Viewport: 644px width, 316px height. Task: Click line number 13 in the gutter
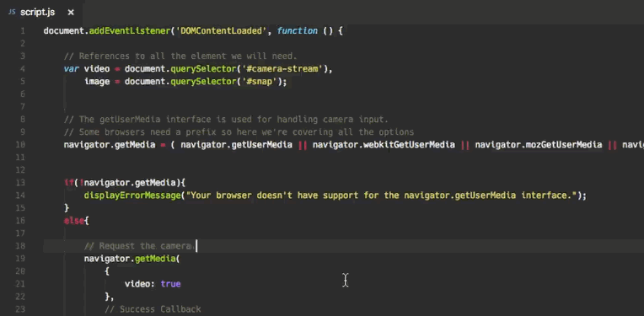click(20, 183)
